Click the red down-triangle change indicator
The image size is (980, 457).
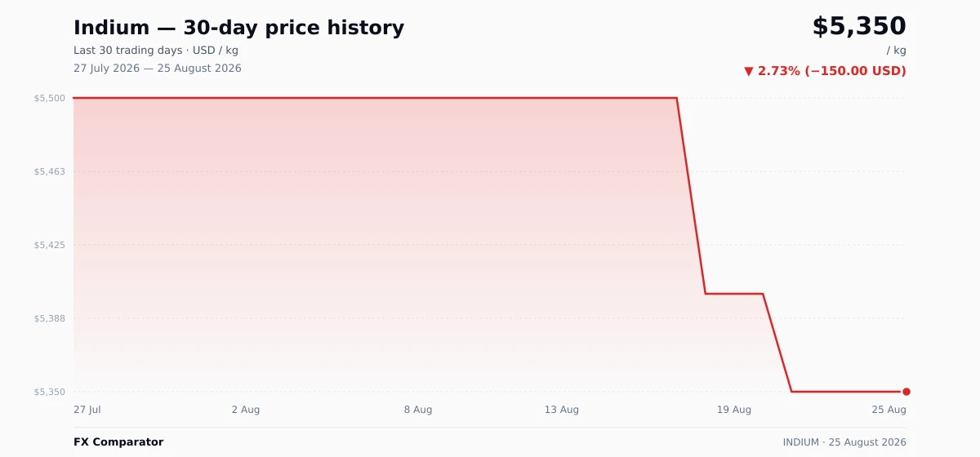click(x=749, y=72)
